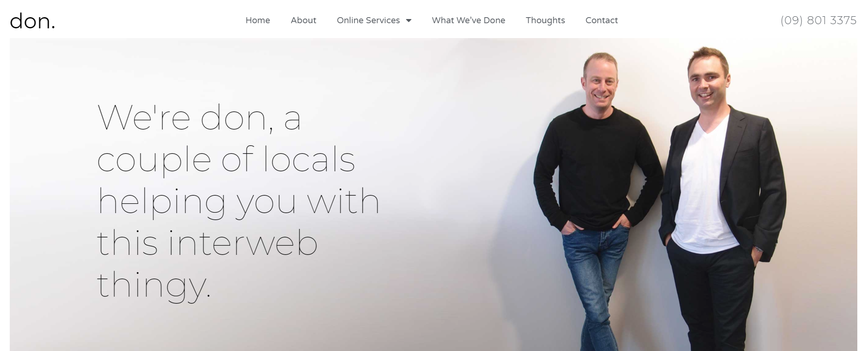Click the word "thingy." in the hero
The image size is (868, 351).
[154, 285]
